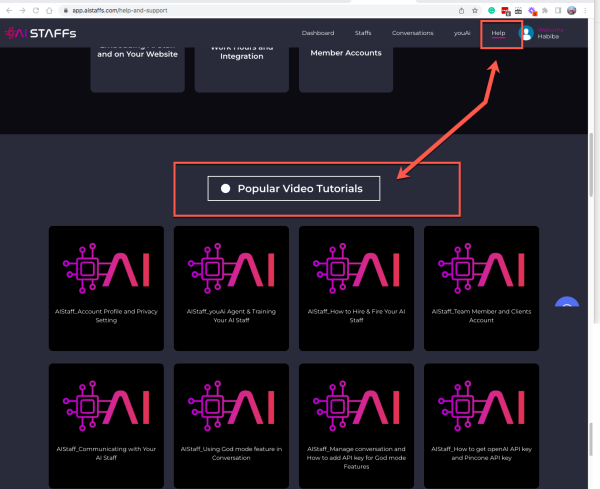
Task: Open the Work Hours and Integration card
Action: point(242,70)
